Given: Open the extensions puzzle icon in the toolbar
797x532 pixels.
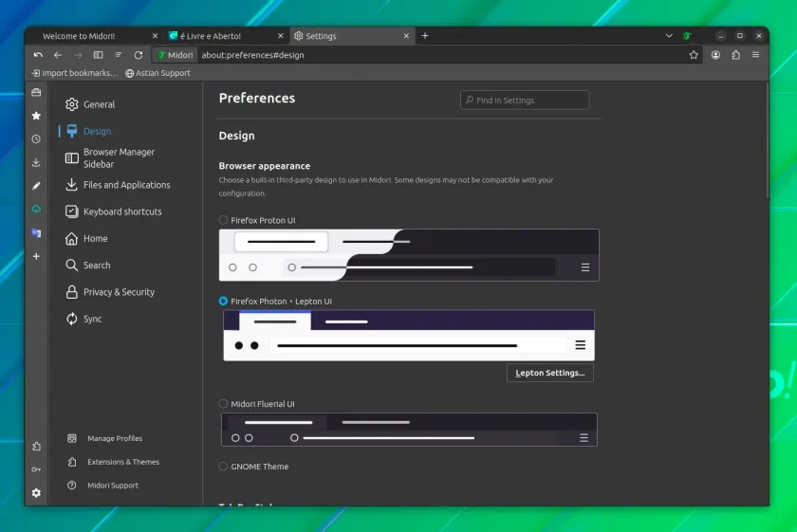Looking at the screenshot, I should pos(735,55).
